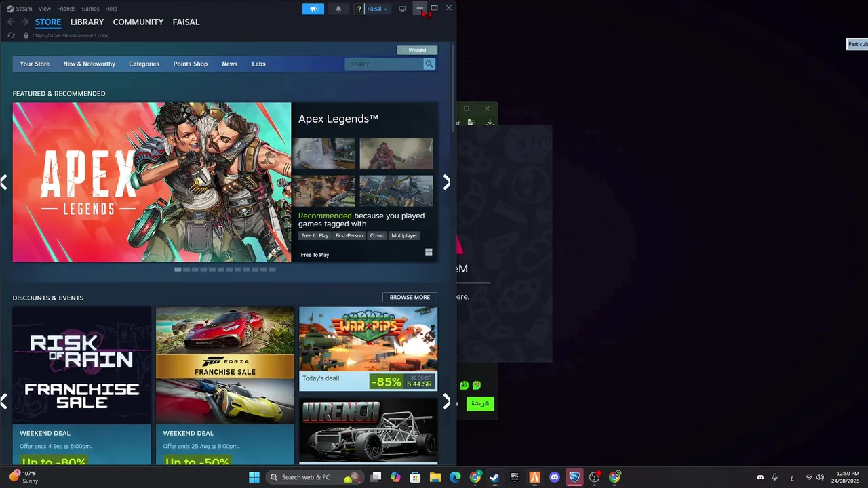Open the notifications bell in Steam

(x=338, y=9)
